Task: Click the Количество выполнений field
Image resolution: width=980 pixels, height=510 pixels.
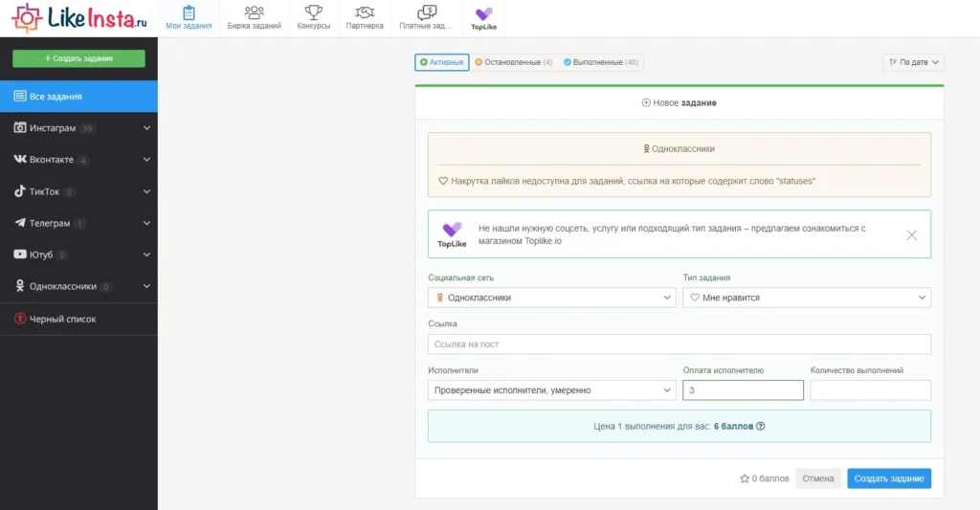Action: point(871,390)
